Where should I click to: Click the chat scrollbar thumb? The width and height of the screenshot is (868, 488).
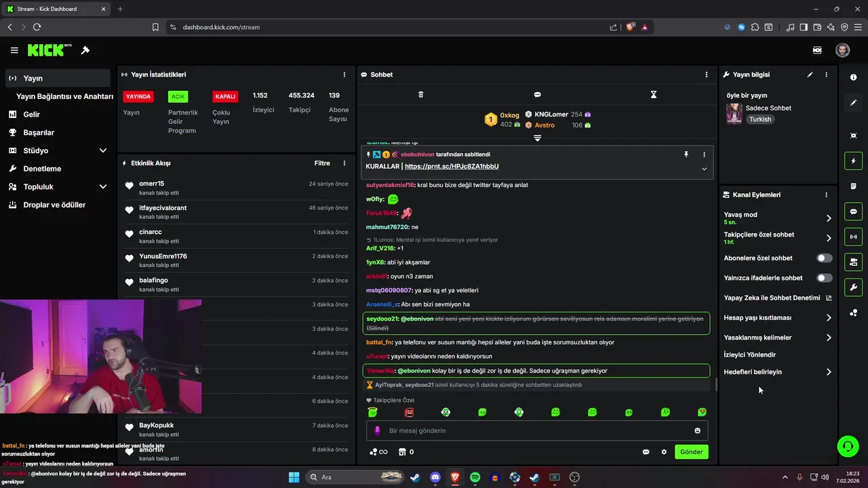[x=716, y=385]
